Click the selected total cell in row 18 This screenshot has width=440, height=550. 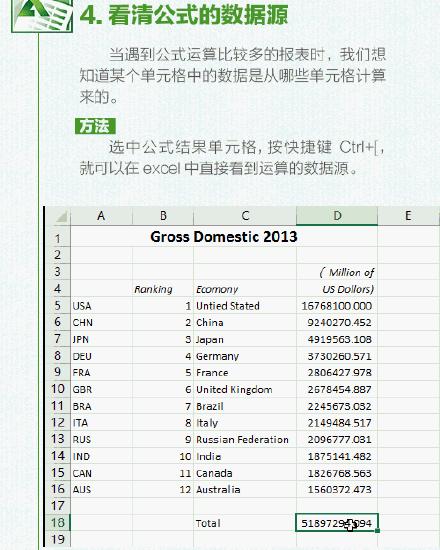337,523
